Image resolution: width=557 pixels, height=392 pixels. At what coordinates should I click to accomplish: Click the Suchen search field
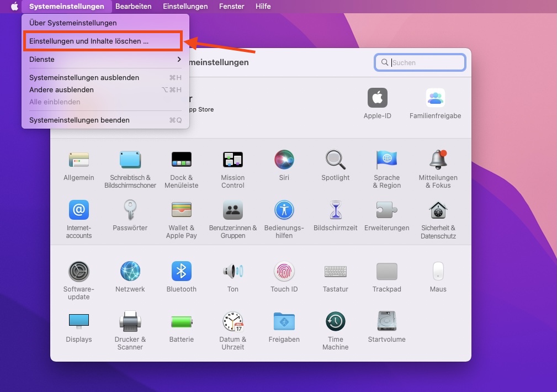coord(420,62)
